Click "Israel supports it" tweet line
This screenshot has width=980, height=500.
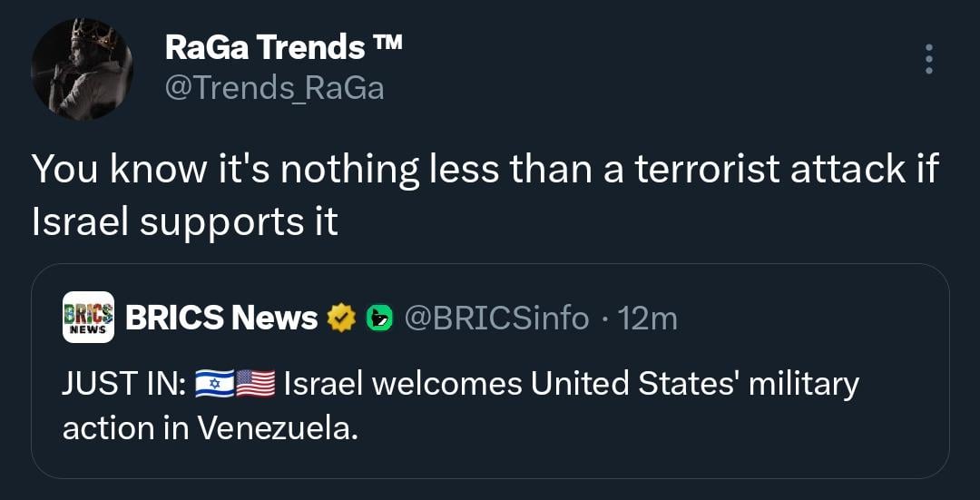(x=185, y=223)
